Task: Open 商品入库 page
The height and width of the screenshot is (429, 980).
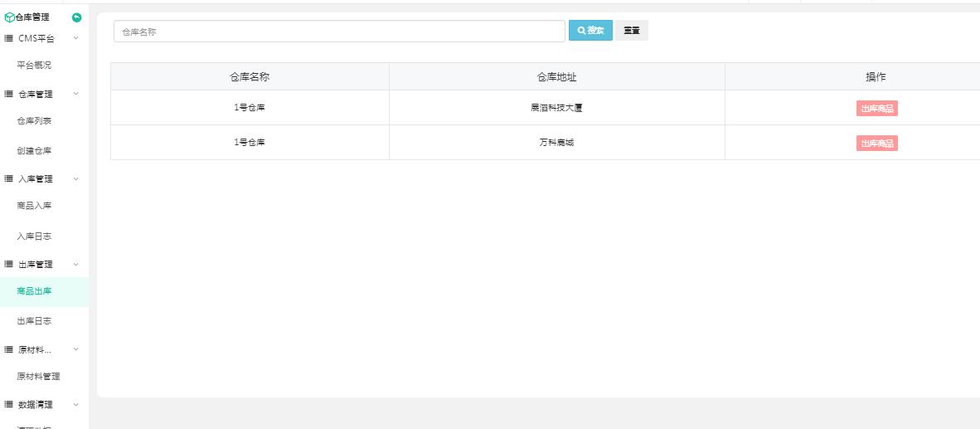Action: (34, 206)
